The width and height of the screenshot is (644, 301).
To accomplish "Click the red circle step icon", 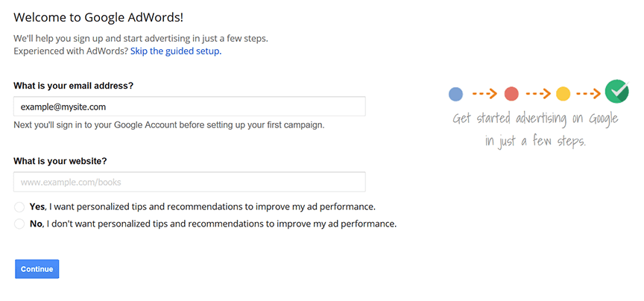I will [x=511, y=94].
